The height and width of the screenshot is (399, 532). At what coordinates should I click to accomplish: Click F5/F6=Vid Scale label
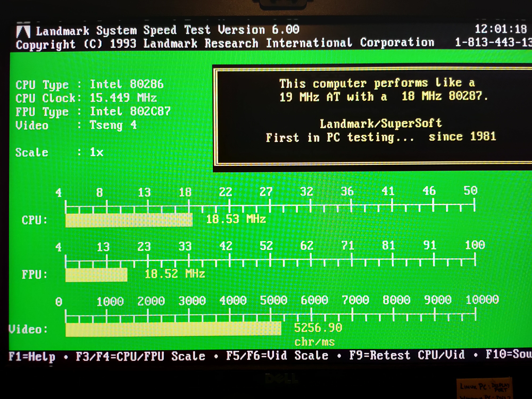(x=277, y=356)
